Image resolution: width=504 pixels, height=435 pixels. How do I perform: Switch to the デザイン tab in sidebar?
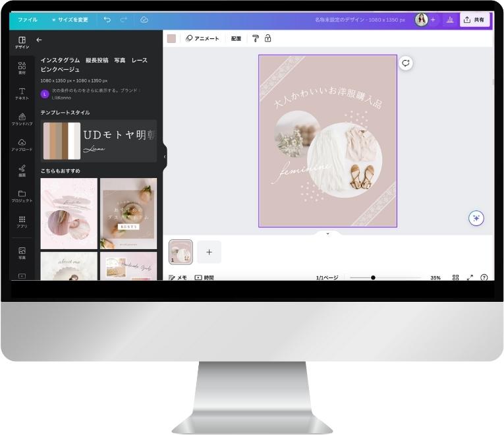(x=22, y=43)
